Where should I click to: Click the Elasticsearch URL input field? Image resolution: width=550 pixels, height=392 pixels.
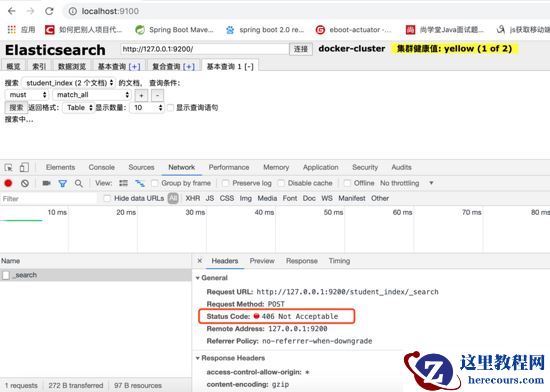point(204,49)
